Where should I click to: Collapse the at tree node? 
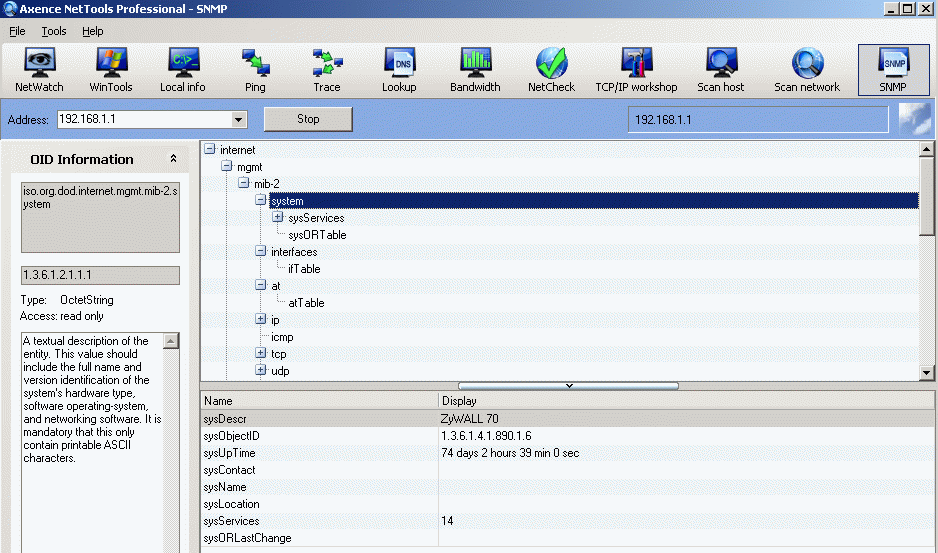261,285
